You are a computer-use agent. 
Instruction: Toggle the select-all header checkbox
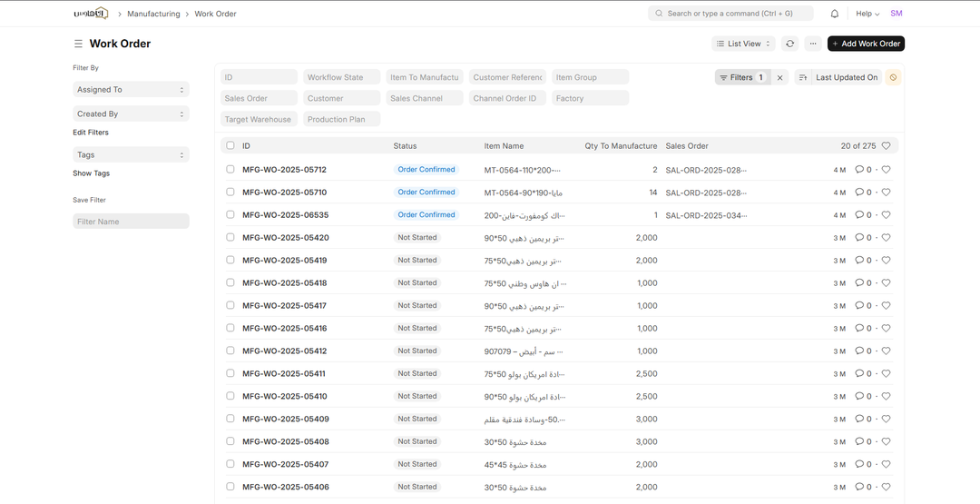pyautogui.click(x=230, y=145)
